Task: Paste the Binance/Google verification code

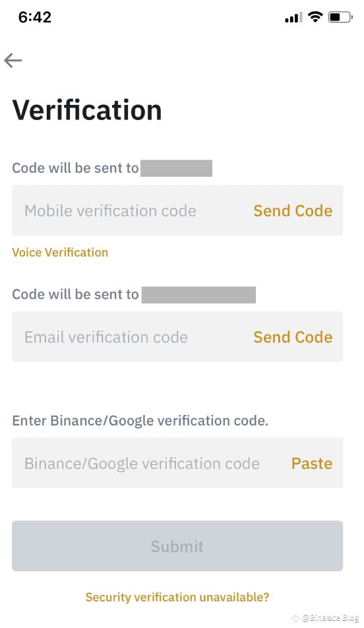Action: [312, 463]
